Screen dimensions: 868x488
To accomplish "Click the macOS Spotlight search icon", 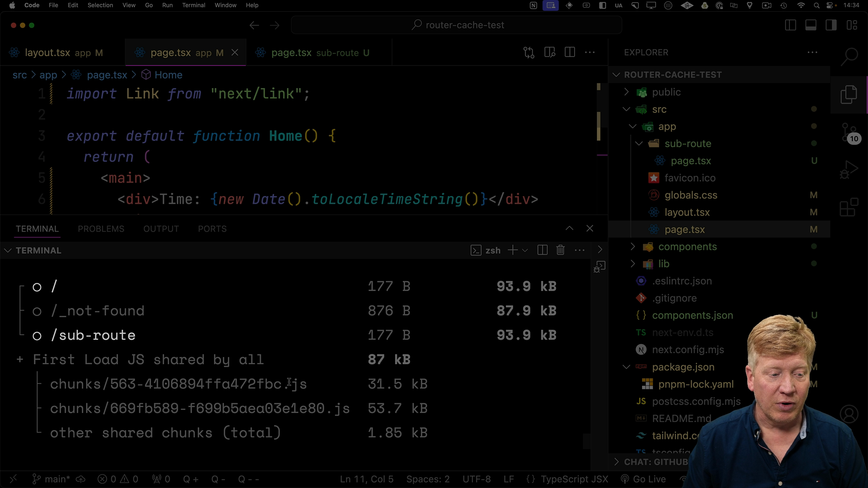I will (x=816, y=5).
